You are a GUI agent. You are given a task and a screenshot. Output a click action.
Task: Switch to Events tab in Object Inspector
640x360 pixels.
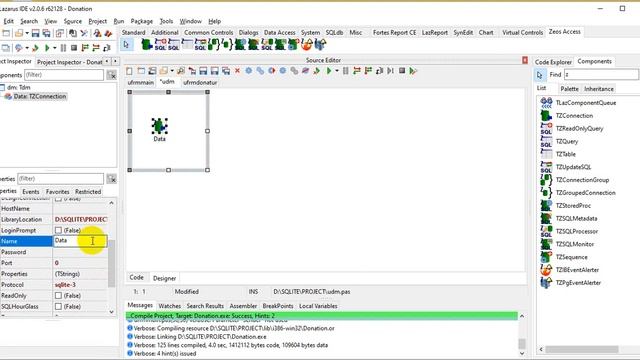click(31, 191)
